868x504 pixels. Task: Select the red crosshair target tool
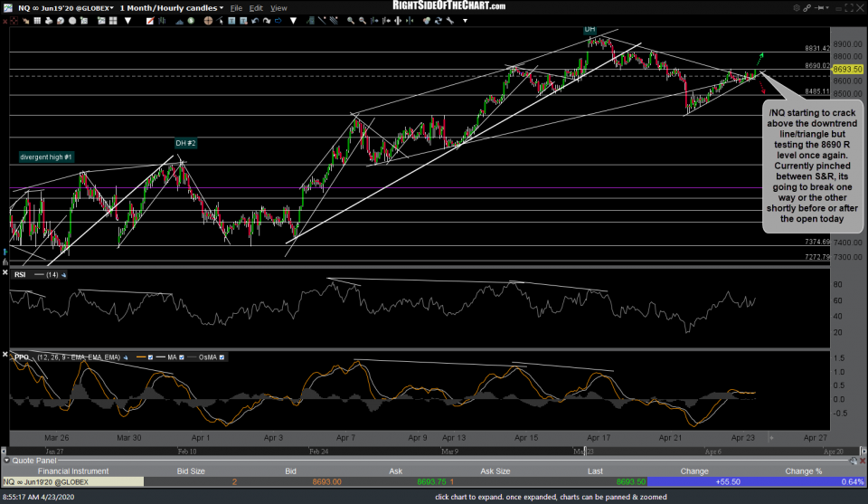[x=14, y=21]
